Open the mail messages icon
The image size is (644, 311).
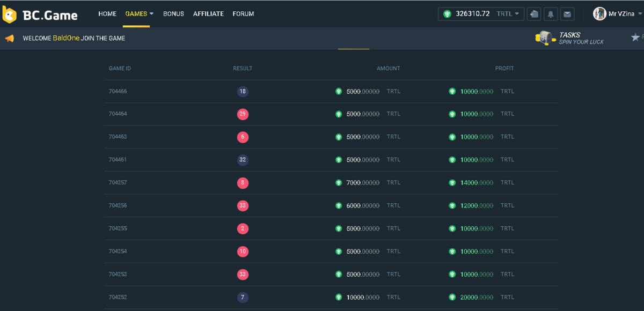(567, 14)
